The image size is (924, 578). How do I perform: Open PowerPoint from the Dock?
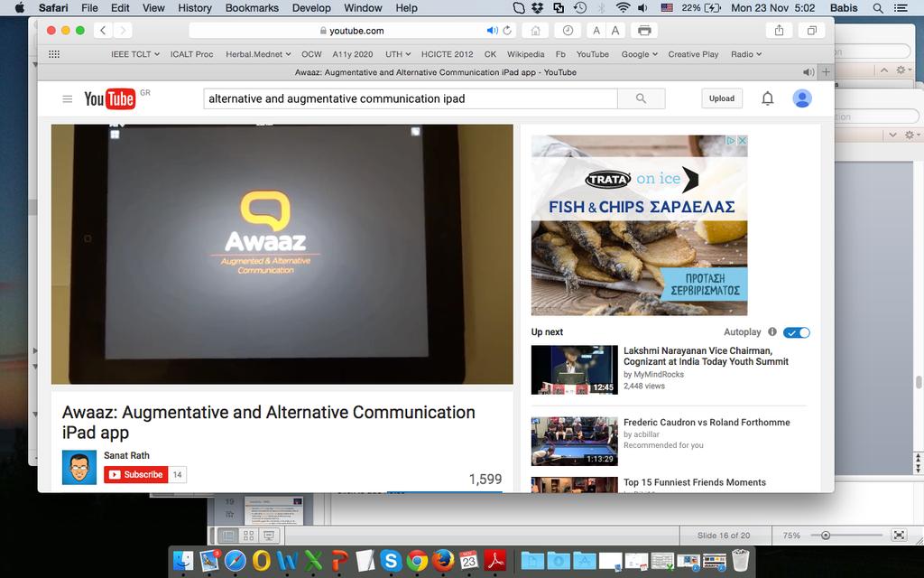coord(339,560)
